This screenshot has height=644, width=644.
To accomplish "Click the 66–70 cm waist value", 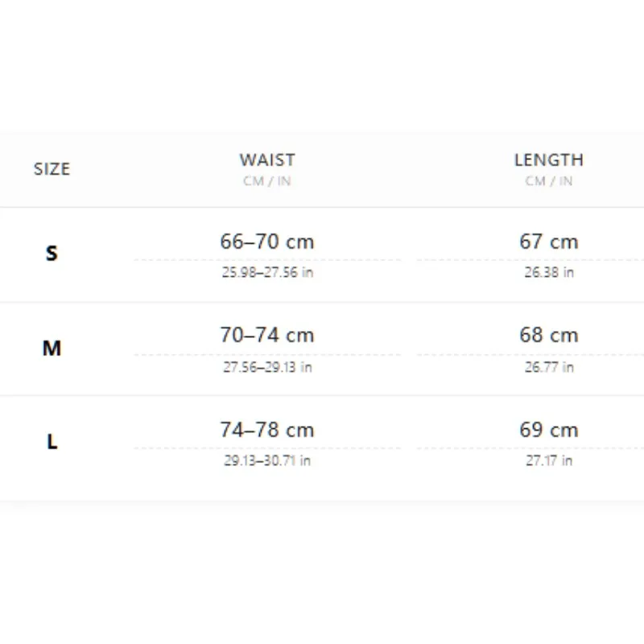I will (267, 242).
